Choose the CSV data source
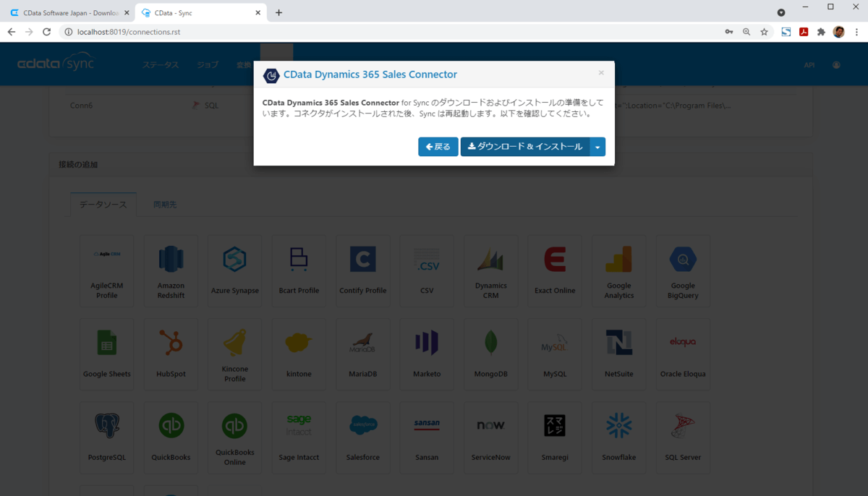The image size is (868, 496). coord(427,271)
